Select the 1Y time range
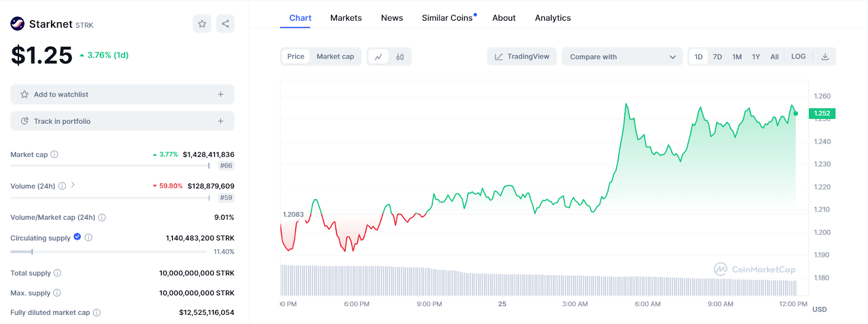 [x=756, y=56]
